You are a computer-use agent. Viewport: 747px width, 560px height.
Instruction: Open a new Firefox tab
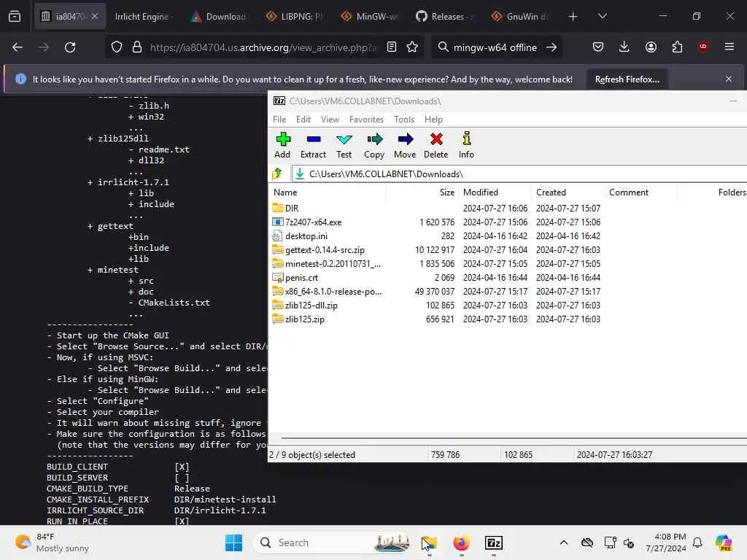(x=573, y=17)
